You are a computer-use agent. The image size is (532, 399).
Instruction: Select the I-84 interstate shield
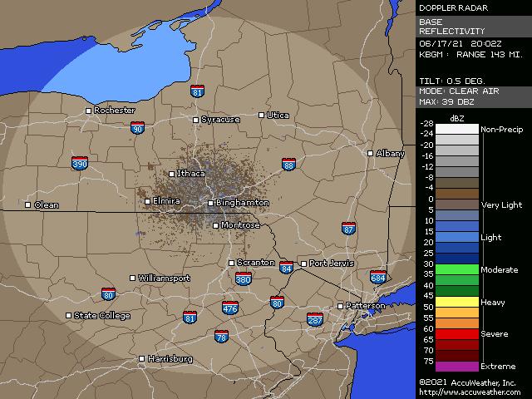coord(287,268)
